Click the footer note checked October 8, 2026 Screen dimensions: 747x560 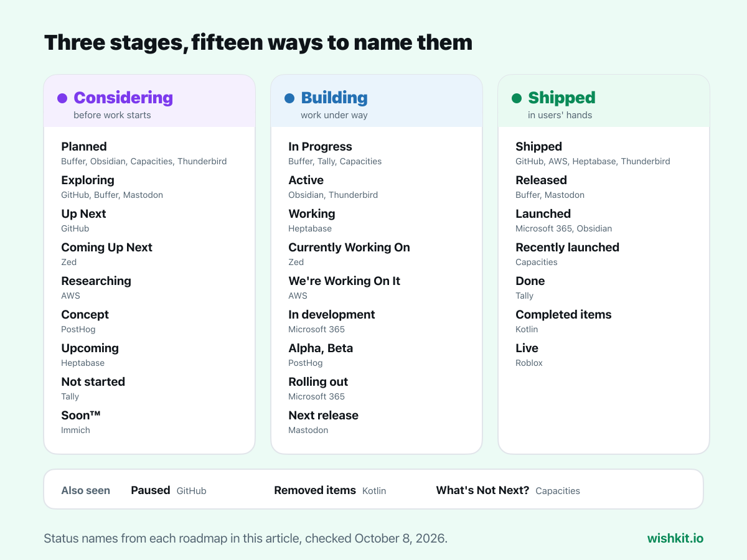[245, 538]
